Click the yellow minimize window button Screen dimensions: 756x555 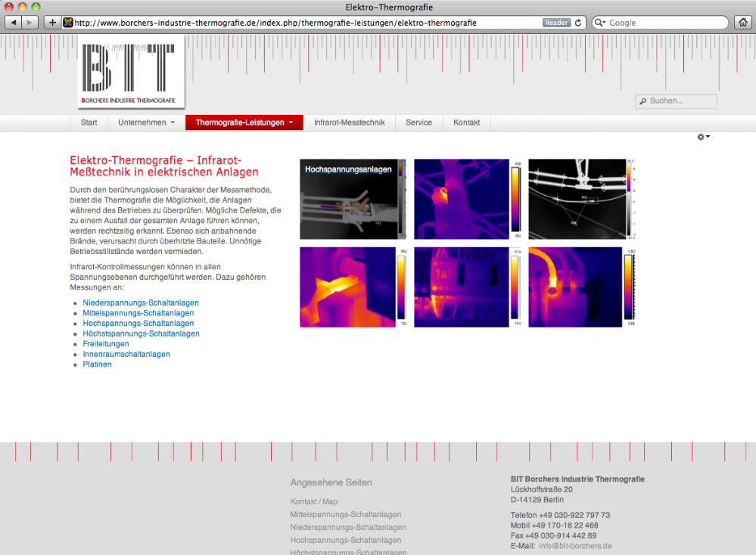click(20, 7)
